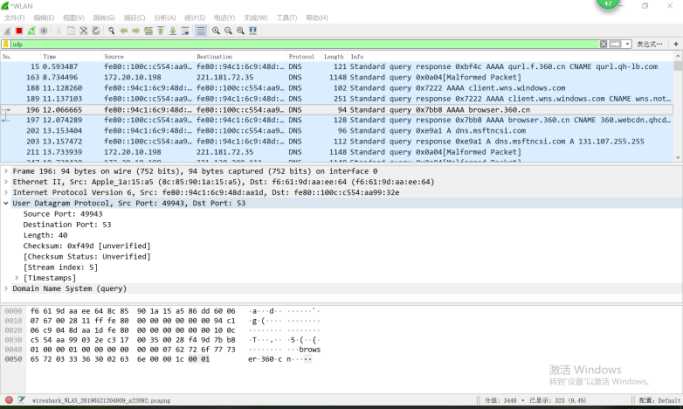Restart the current capture with green fin
Viewport: 683px width, 409px height.
click(x=31, y=30)
